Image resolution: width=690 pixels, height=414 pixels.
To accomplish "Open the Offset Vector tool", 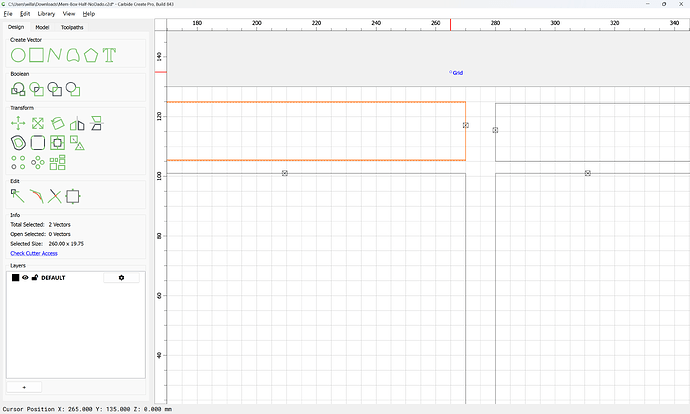I will point(18,143).
